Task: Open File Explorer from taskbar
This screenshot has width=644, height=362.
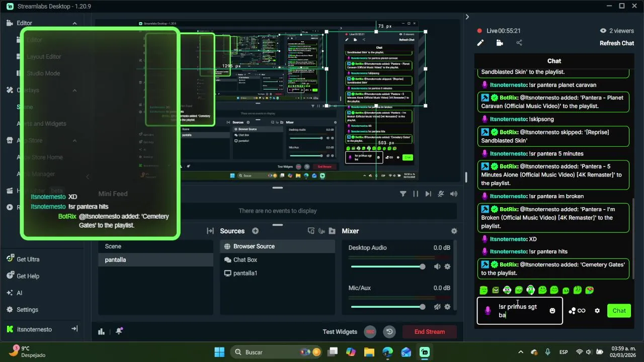Action: [369, 352]
